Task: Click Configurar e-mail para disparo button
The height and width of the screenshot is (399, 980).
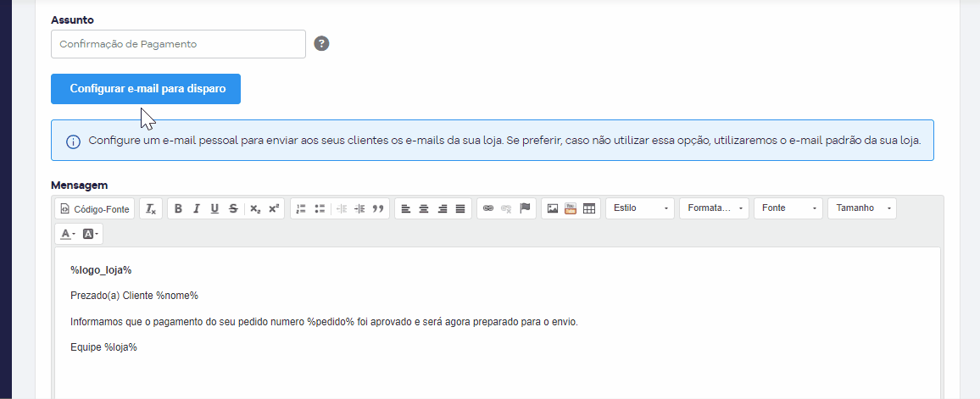Action: pos(146,89)
